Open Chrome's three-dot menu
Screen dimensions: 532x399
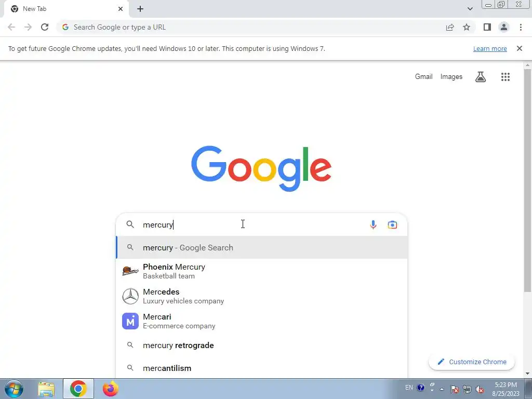coord(521,27)
